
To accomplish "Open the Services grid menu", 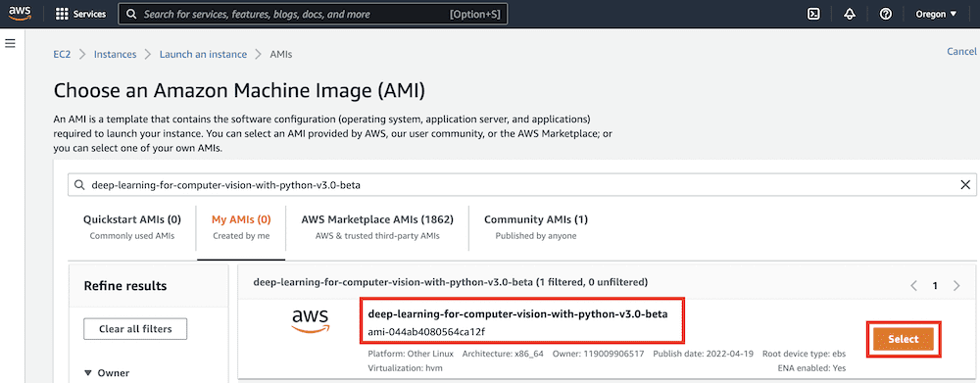I will (x=80, y=14).
